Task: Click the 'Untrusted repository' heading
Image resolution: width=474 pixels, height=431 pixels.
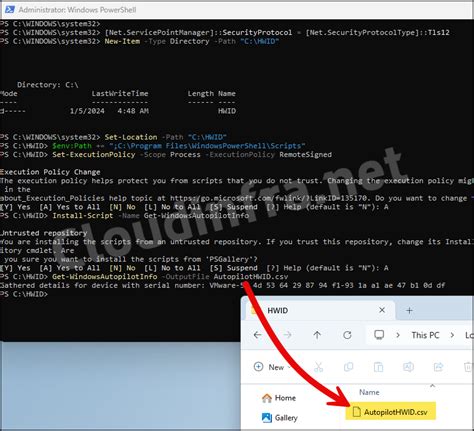Action: tap(44, 233)
